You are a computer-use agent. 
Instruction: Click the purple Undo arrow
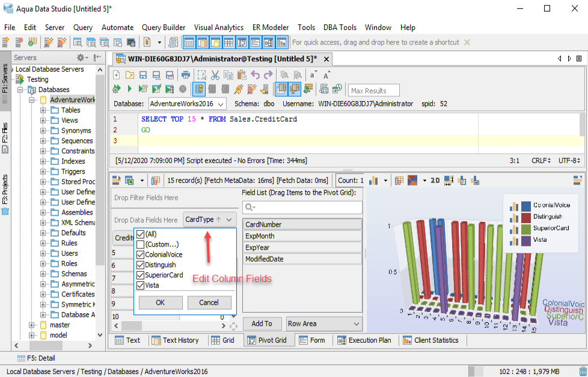click(x=255, y=75)
